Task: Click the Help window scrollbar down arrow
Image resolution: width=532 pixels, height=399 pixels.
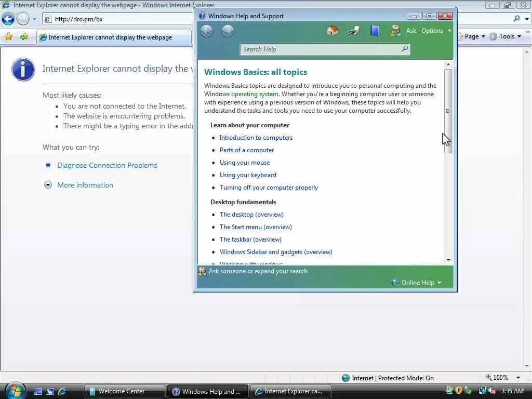Action: click(448, 260)
